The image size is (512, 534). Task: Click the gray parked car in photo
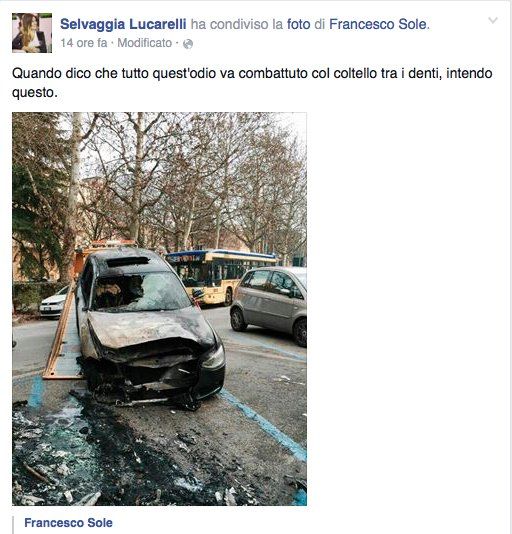point(269,304)
